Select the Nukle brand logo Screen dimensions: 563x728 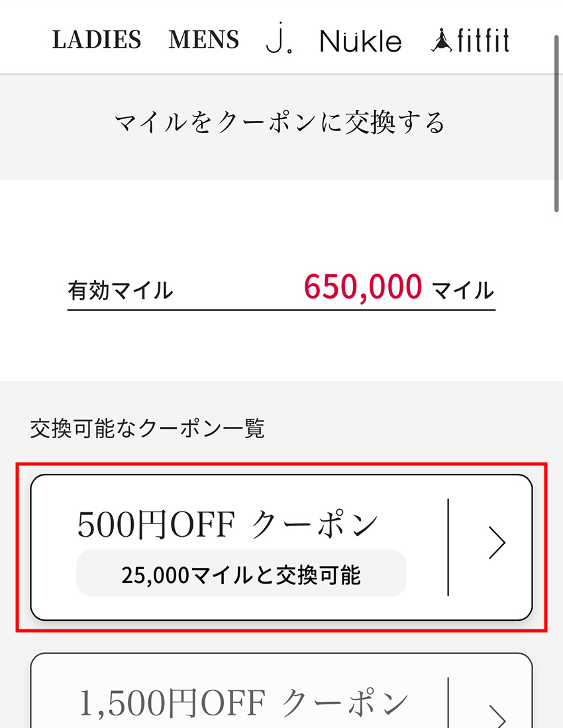[x=360, y=40]
